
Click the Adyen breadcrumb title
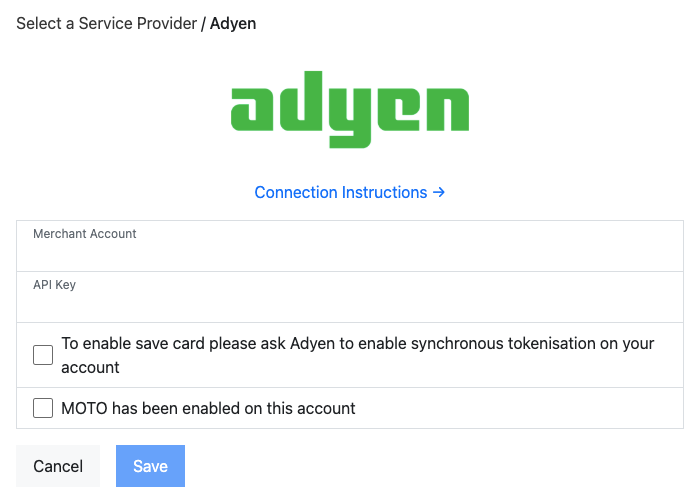(x=233, y=23)
